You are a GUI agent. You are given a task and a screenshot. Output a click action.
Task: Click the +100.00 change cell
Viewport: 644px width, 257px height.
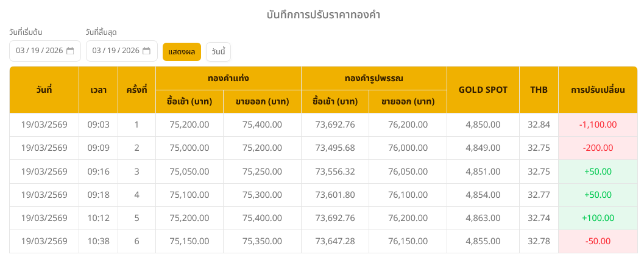click(x=598, y=218)
